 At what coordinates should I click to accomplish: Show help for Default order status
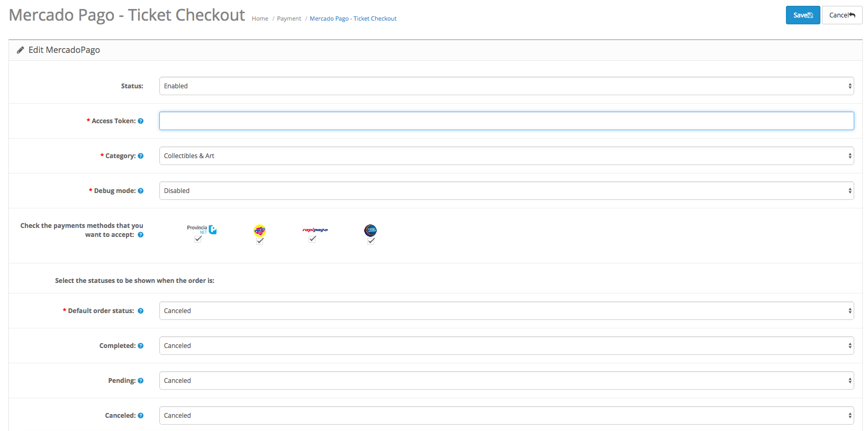coord(141,311)
